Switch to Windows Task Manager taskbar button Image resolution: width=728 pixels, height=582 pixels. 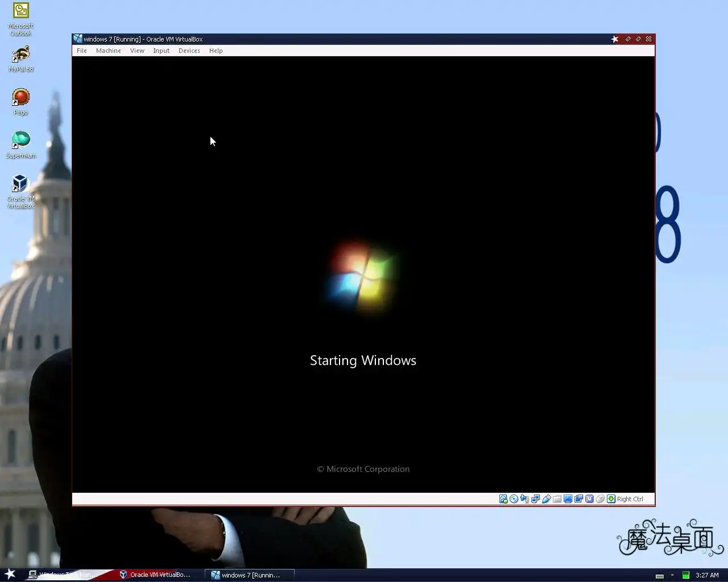tap(67, 575)
